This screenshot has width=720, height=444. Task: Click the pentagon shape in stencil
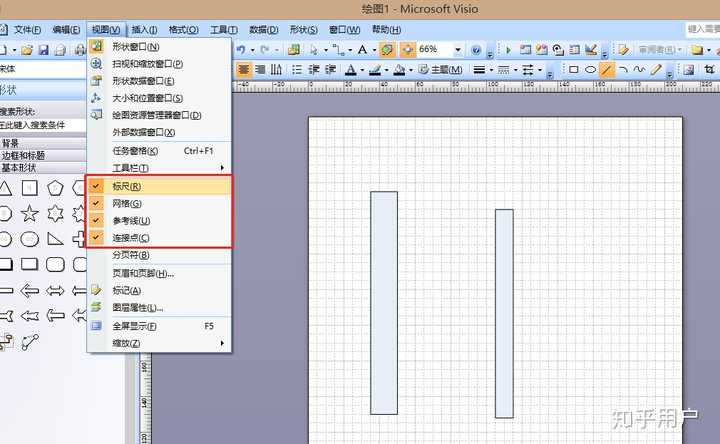coord(55,188)
